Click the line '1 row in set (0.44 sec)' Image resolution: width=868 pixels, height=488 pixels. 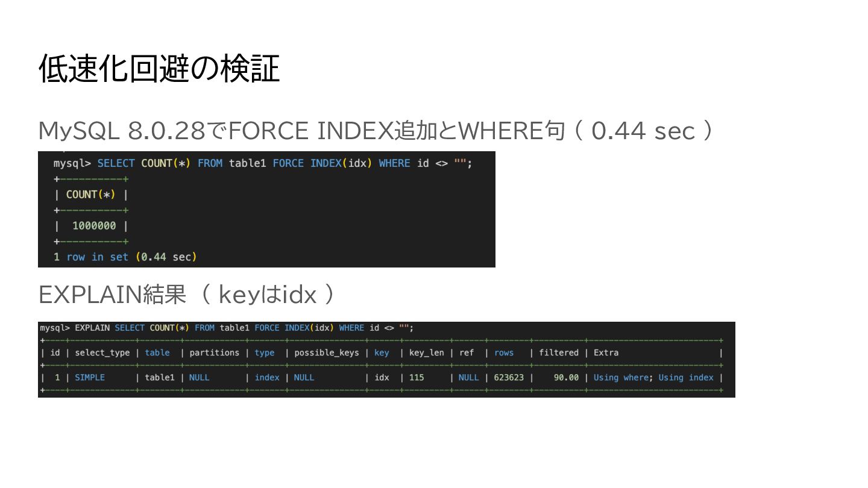point(125,257)
